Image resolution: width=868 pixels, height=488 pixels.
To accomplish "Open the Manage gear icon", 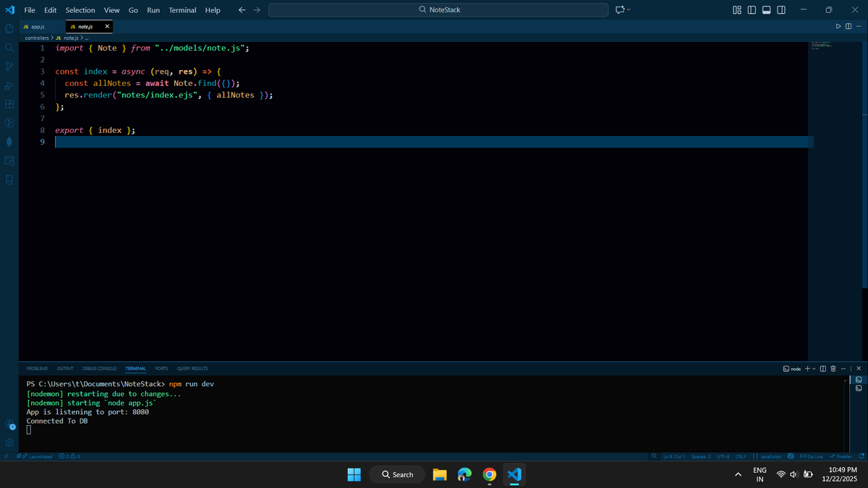I will [x=9, y=442].
